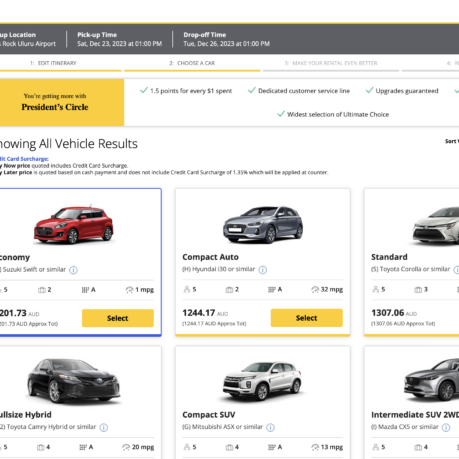Click the grey Hyundai i30 image
Viewport: 459px width, 459px height.
tap(263, 224)
